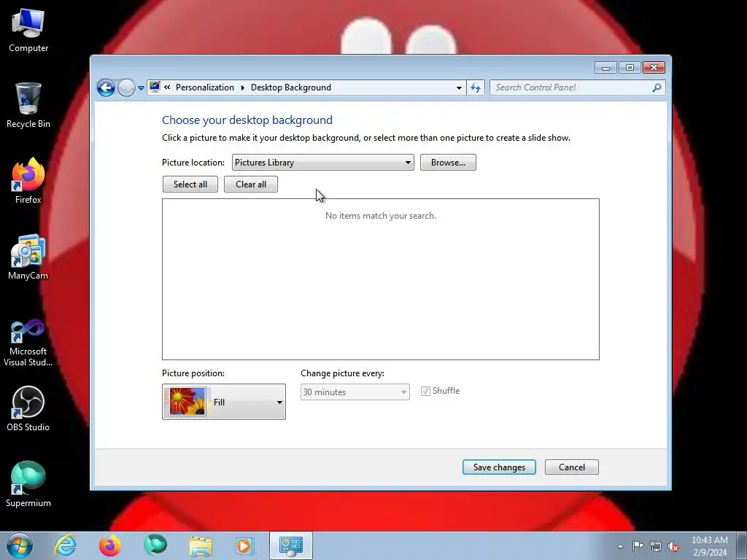This screenshot has height=560, width=747.
Task: Minimize the Desktop Background window
Action: pos(605,68)
